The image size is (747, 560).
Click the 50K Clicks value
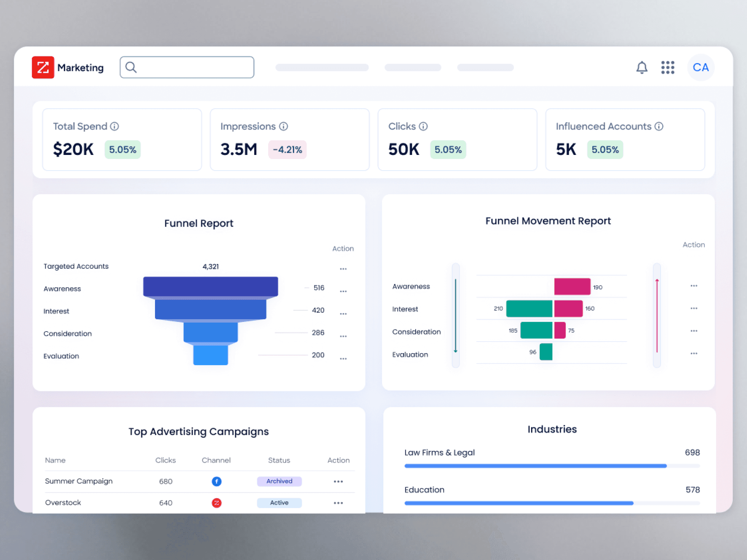click(404, 149)
